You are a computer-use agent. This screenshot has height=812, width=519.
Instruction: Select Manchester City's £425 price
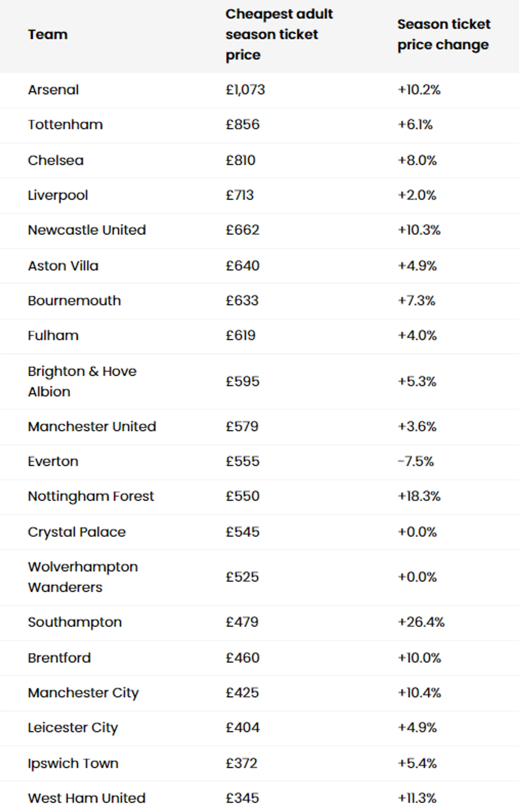coord(242,693)
